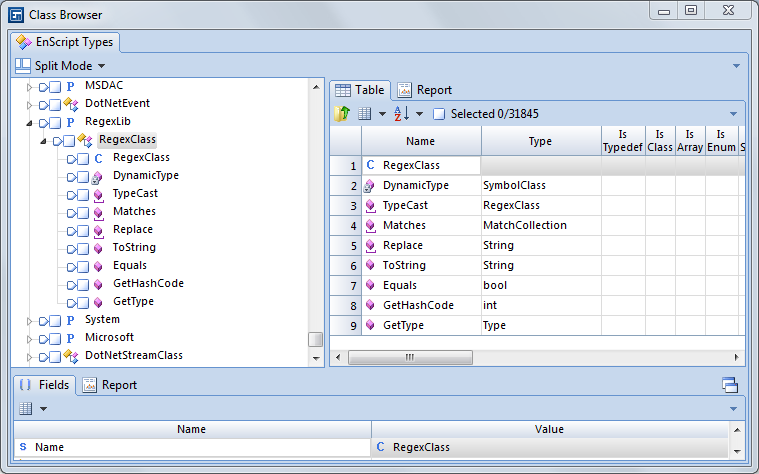Open the Fields pane columns dropdown arrow
Screen dimensions: 759x474
44,409
